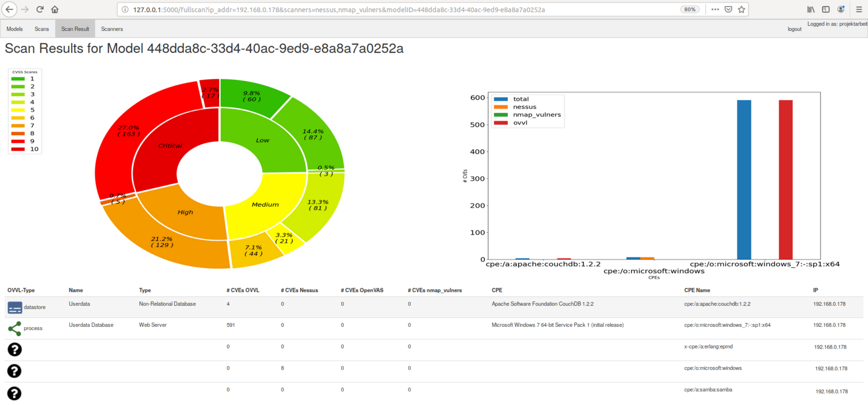Image resolution: width=868 pixels, height=405 pixels.
Task: Click the process share icon for Userdata Database
Action: point(15,329)
